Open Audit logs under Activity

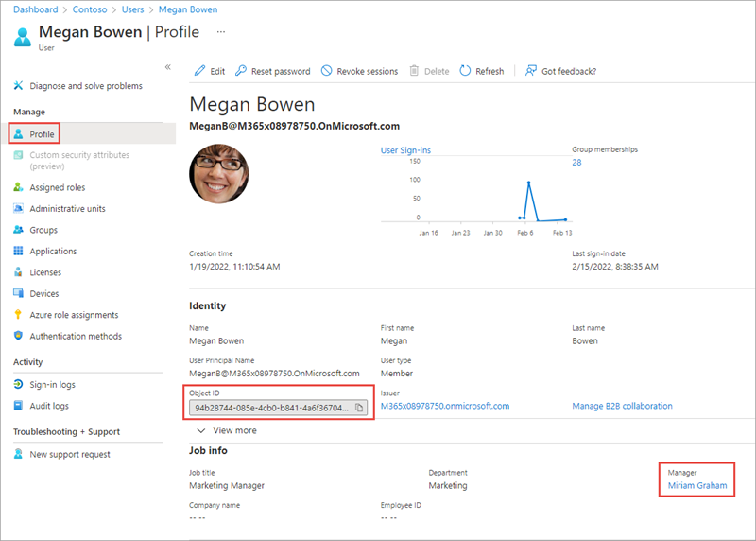(x=49, y=406)
